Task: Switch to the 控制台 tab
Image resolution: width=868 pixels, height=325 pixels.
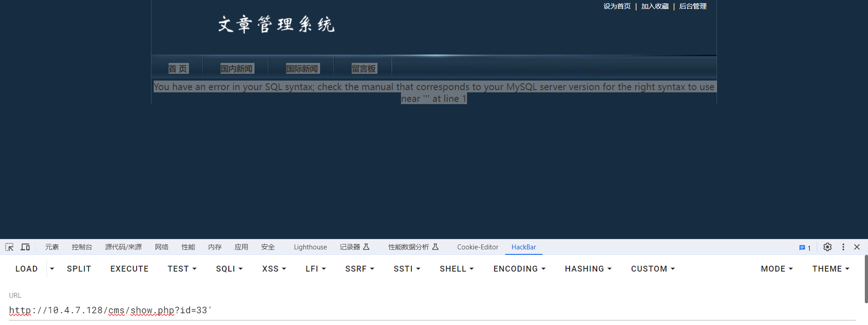Action: pos(82,247)
